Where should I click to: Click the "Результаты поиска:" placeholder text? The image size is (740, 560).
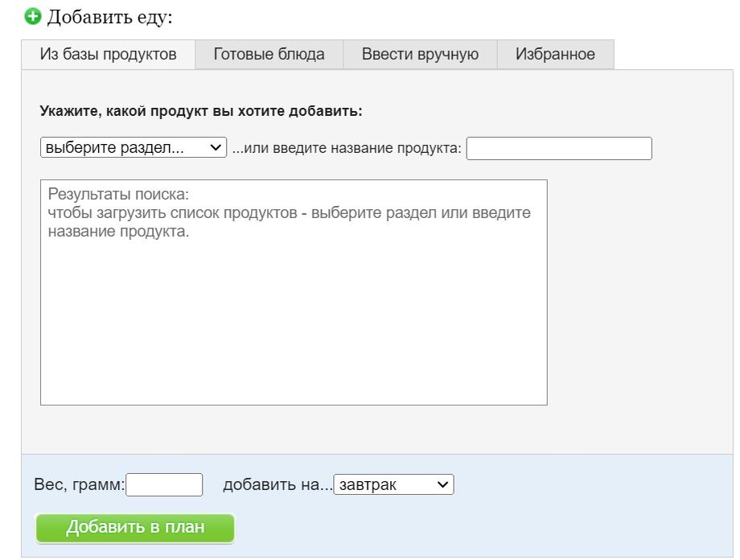point(117,195)
